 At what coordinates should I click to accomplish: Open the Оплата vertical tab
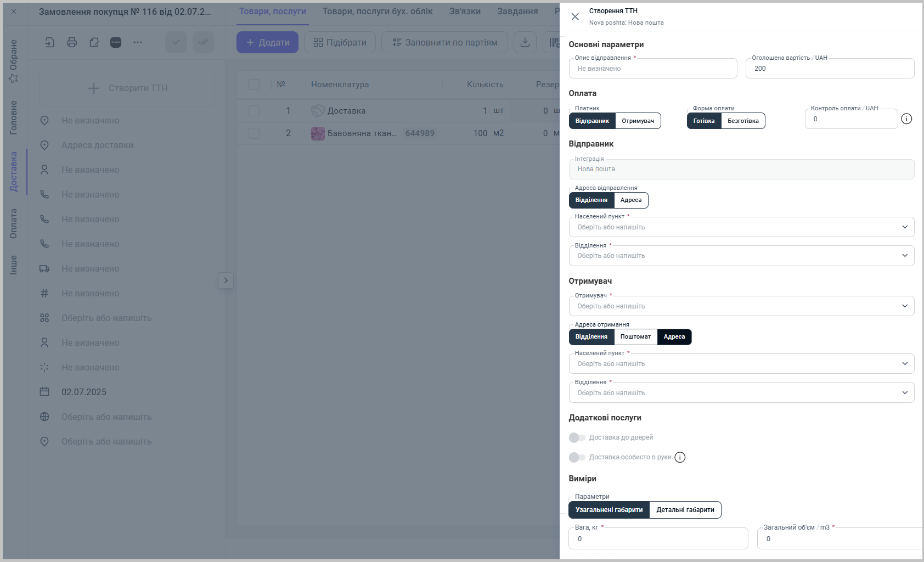click(x=14, y=223)
